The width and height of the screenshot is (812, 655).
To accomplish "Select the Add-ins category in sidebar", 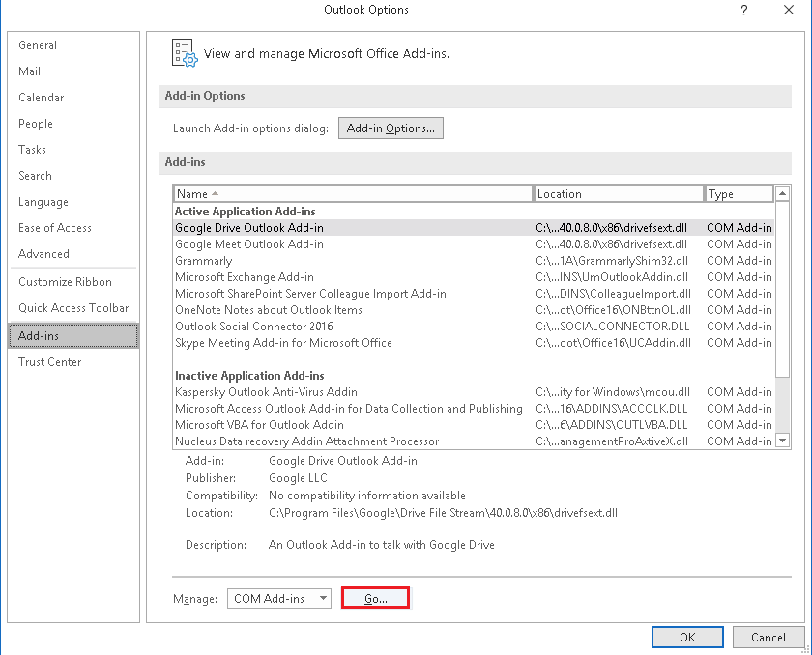I will point(73,336).
